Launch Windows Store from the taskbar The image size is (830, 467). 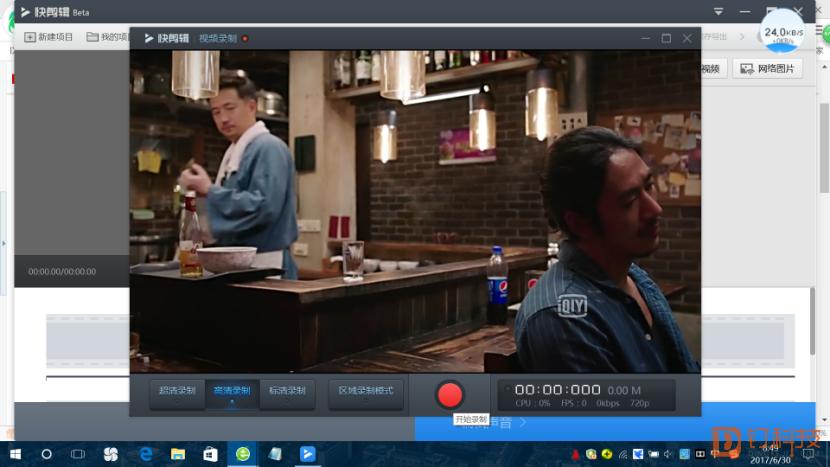click(210, 454)
